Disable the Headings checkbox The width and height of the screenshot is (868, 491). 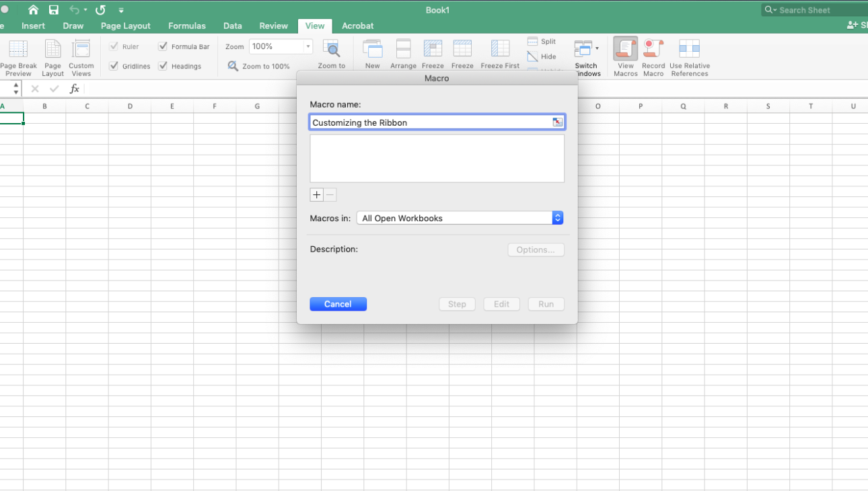pos(162,66)
